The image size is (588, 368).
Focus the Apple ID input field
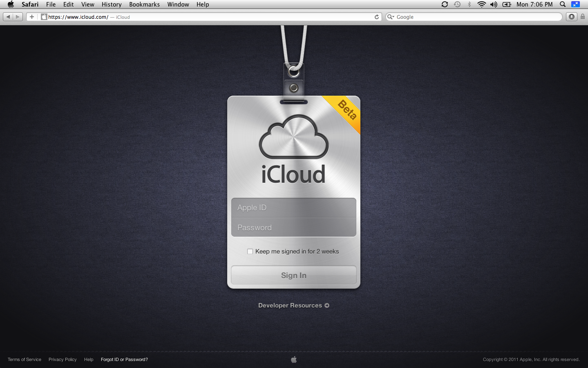pos(293,208)
